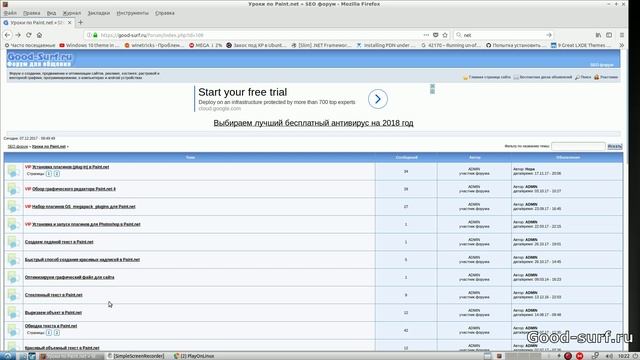Click 'Уроки по Paint.net' breadcrumb link
The width and height of the screenshot is (640, 360).
[x=49, y=146]
